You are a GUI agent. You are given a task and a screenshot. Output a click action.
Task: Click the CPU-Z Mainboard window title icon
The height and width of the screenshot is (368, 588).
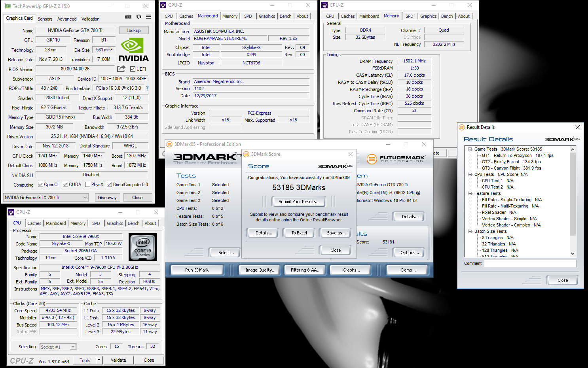tap(163, 5)
